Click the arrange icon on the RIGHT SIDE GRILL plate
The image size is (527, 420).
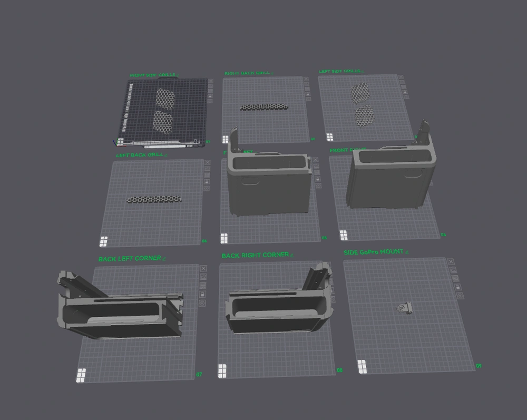coord(211,86)
